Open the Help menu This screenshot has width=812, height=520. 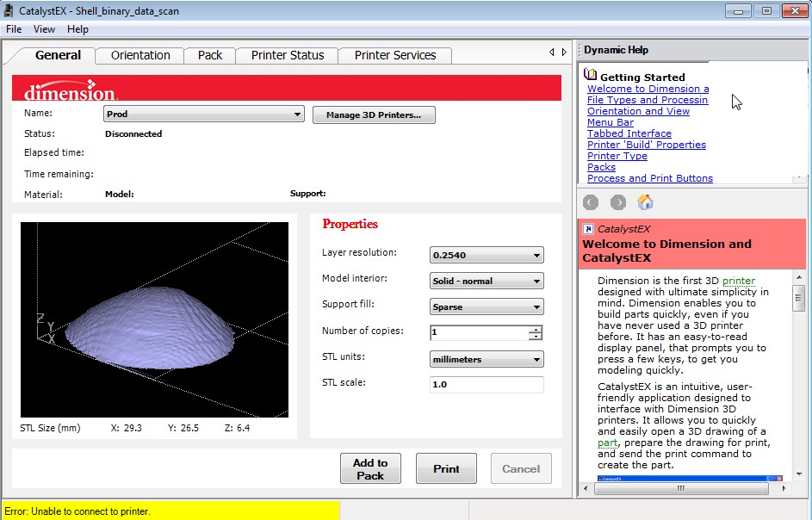[x=77, y=29]
